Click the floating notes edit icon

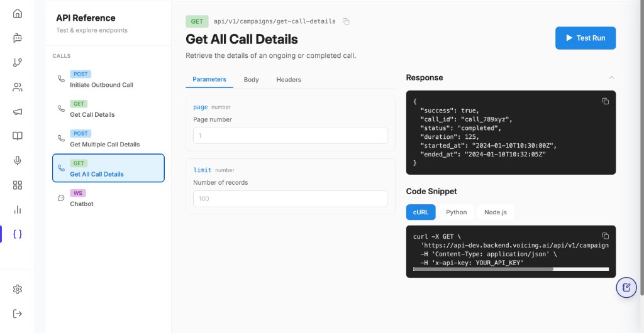[x=626, y=287]
